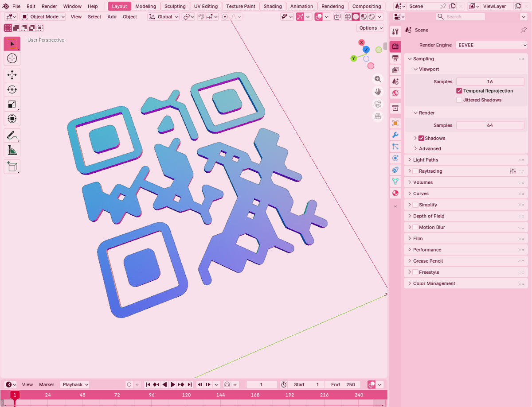Toggle proportional editing in header

pyautogui.click(x=225, y=17)
